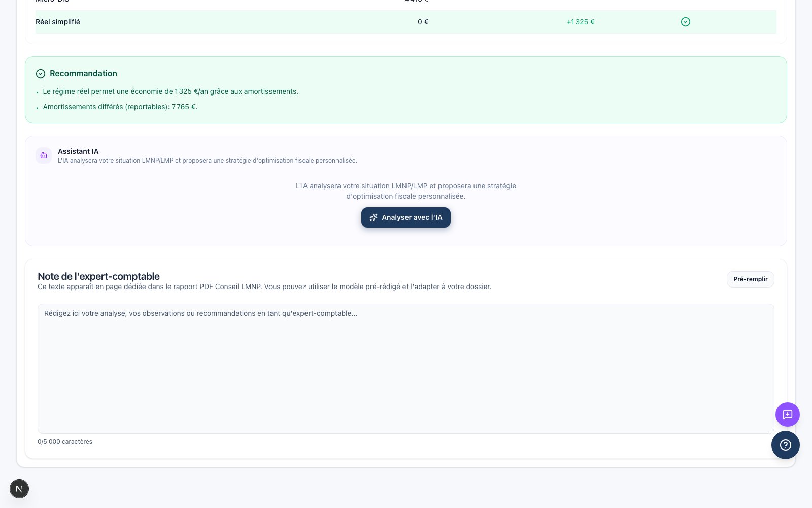The image size is (812, 508).
Task: Launch Analyser avec l'IA
Action: [406, 217]
